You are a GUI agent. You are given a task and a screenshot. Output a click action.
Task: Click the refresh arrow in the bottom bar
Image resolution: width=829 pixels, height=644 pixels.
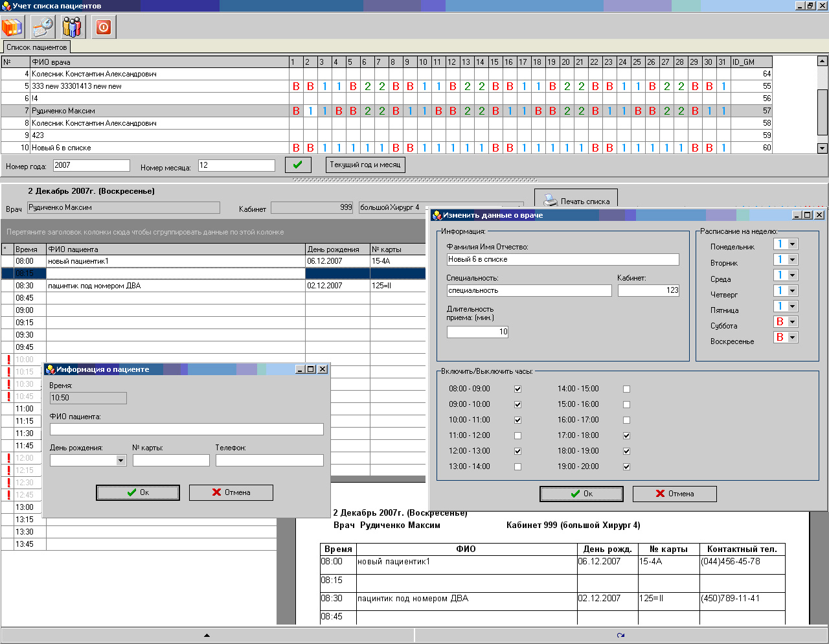pos(621,635)
